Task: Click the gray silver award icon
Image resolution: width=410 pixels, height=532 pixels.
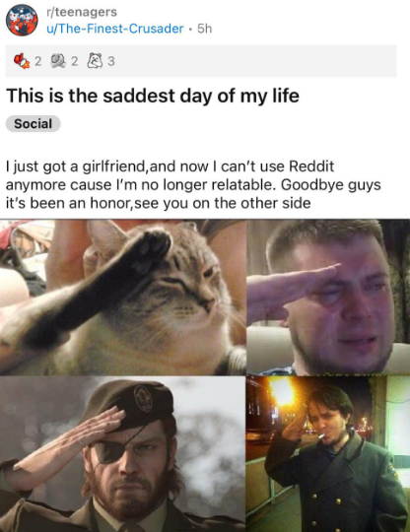Action: click(58, 61)
